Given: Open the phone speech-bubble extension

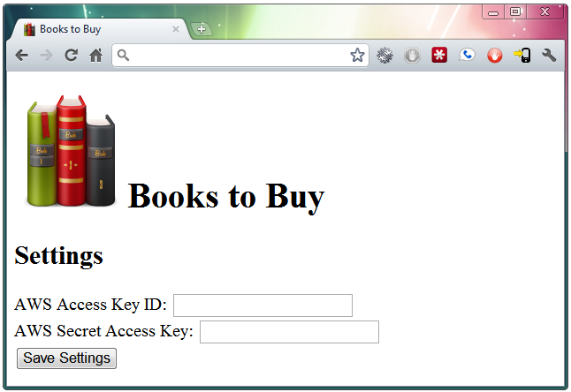Looking at the screenshot, I should click(x=467, y=56).
